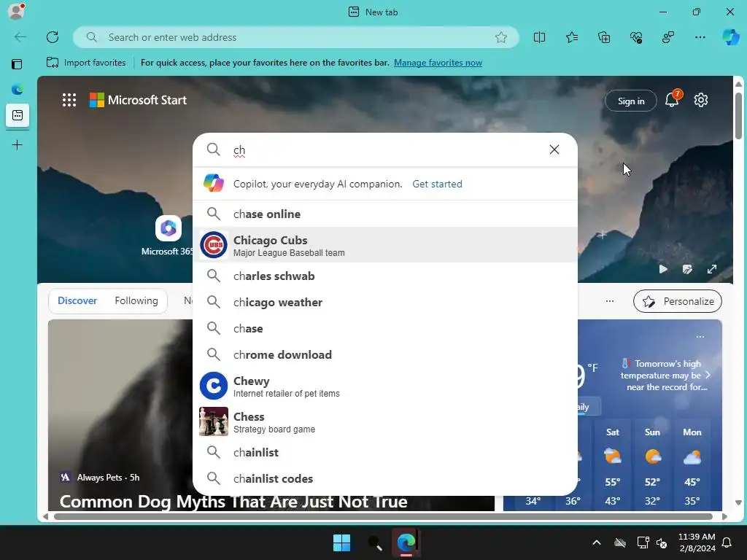The width and height of the screenshot is (747, 560).
Task: Open edit background icon
Action: [687, 269]
